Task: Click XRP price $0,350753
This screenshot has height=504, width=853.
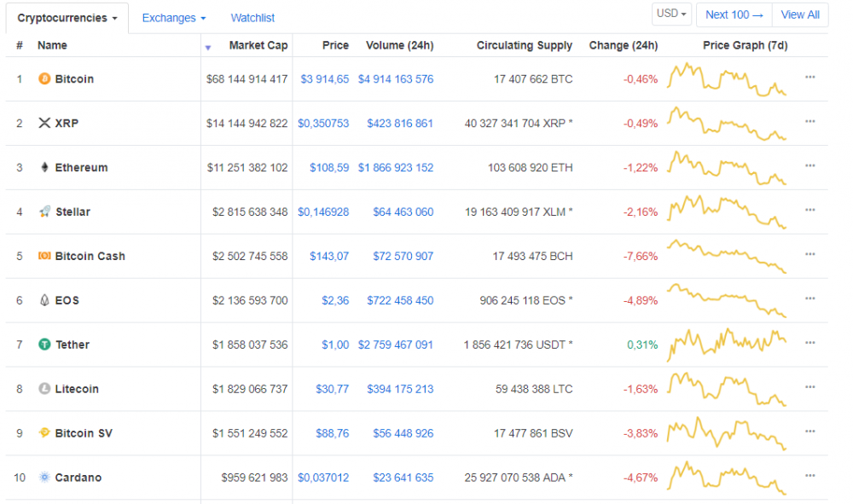Action: click(323, 124)
